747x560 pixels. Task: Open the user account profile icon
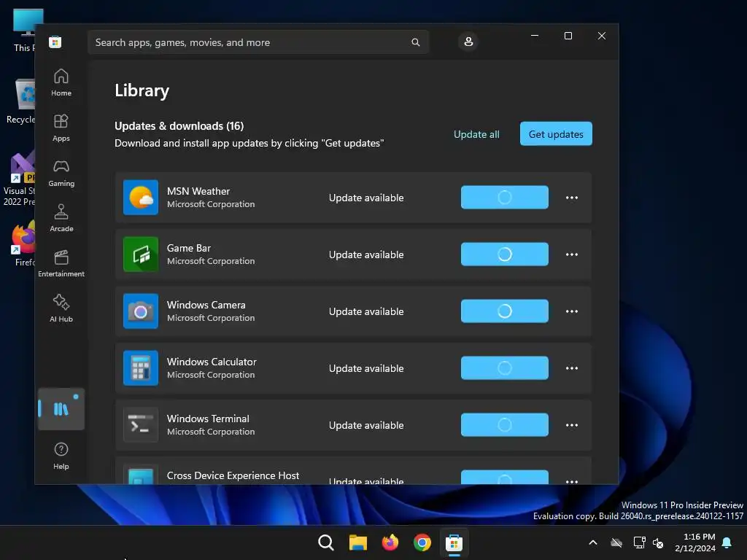pos(468,42)
